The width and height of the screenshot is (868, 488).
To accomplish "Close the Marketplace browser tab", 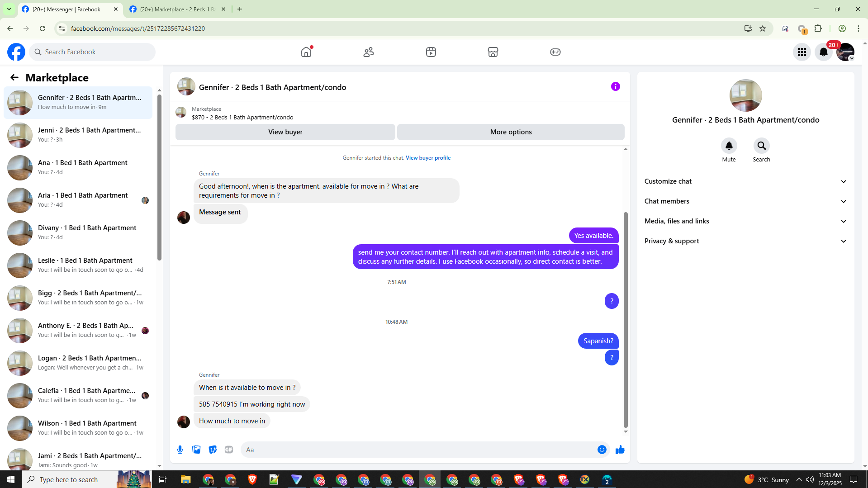I will pos(223,9).
